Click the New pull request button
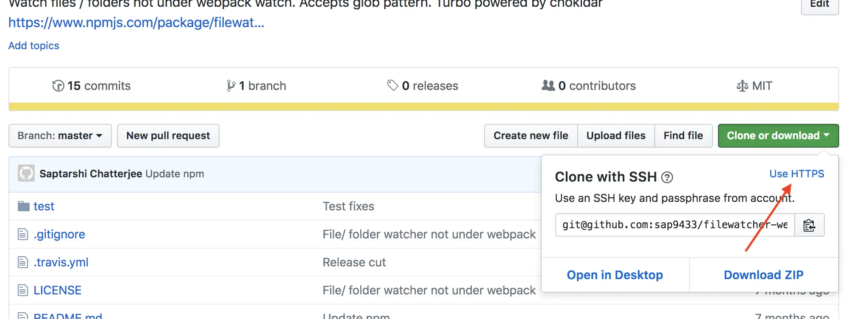The image size is (868, 319). 168,136
